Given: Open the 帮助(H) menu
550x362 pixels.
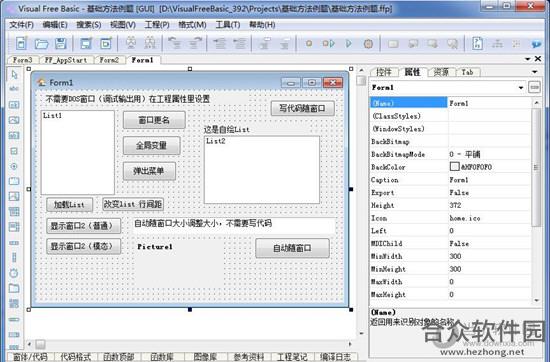Looking at the screenshot, I should 262,25.
